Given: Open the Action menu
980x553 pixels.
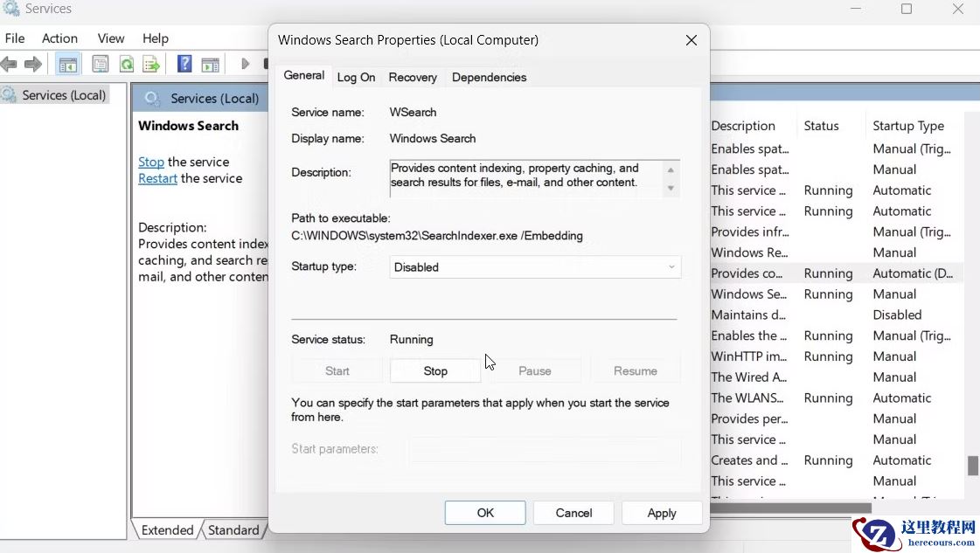Looking at the screenshot, I should point(59,38).
